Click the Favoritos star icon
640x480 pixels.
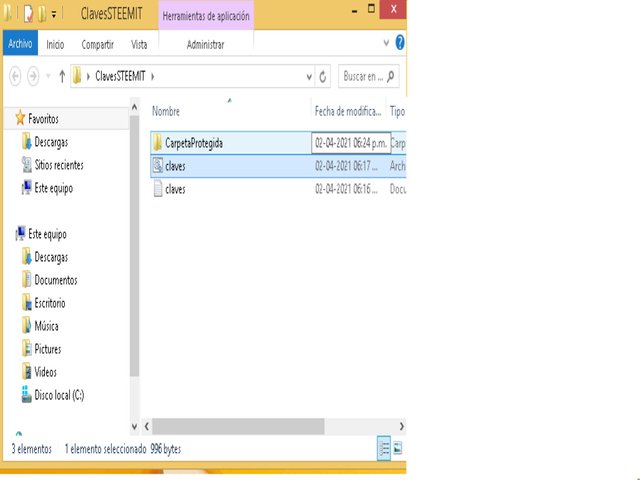(x=20, y=118)
